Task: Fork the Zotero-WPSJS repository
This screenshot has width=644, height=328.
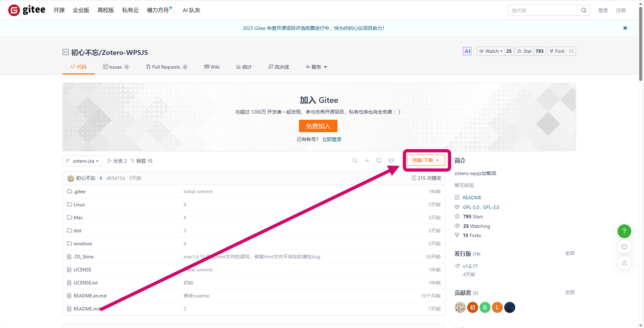Action: (x=557, y=51)
